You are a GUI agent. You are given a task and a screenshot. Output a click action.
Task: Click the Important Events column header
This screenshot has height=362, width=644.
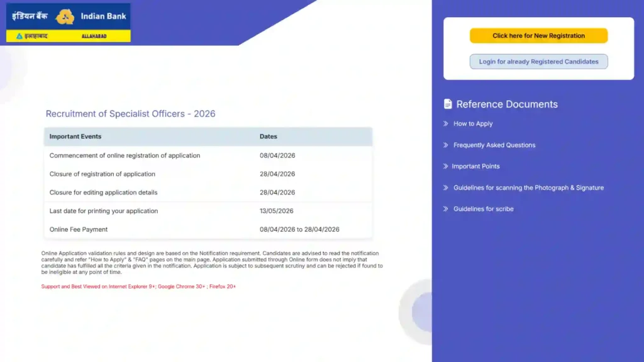tap(76, 136)
